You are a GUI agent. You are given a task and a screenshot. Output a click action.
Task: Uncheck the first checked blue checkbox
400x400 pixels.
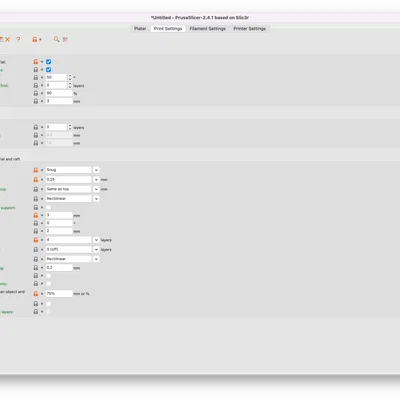pyautogui.click(x=49, y=62)
